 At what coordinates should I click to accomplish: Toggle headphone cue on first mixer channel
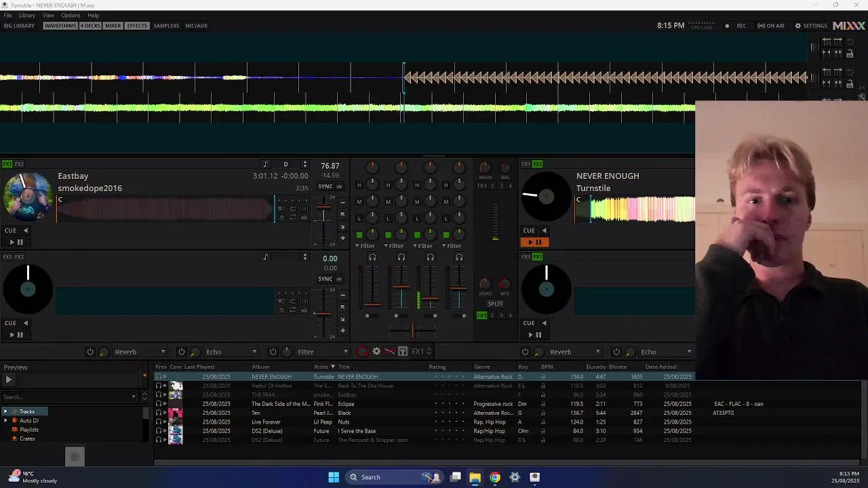click(x=372, y=257)
